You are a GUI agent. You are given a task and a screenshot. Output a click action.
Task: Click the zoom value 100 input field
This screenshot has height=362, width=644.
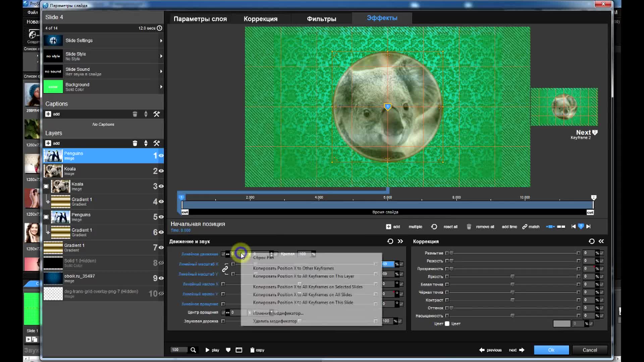pyautogui.click(x=179, y=350)
